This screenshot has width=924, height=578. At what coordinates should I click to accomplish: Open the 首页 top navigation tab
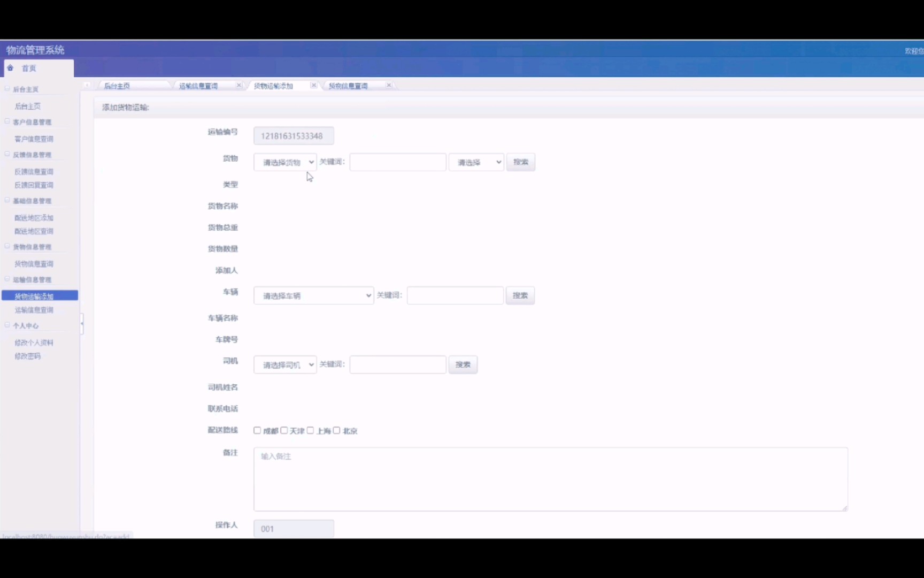coord(38,68)
